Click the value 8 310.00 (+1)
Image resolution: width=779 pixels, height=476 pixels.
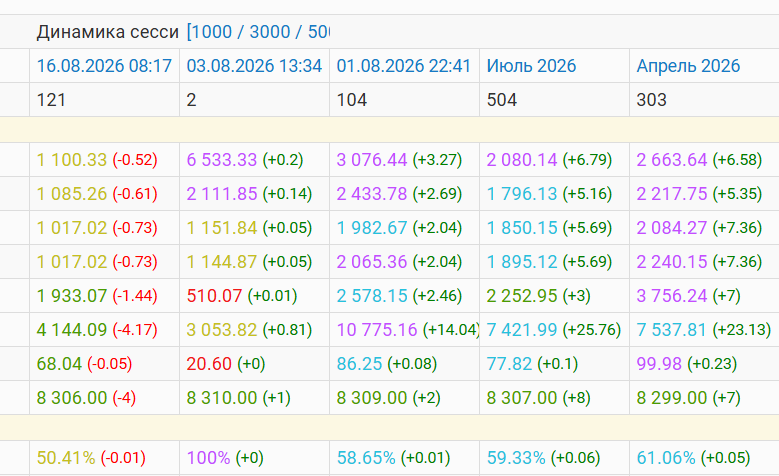pos(238,398)
